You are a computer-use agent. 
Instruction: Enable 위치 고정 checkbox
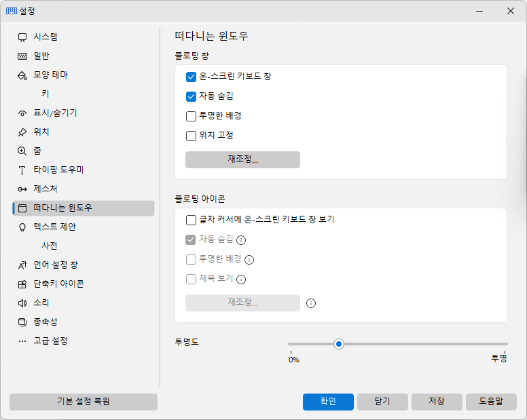tap(191, 136)
